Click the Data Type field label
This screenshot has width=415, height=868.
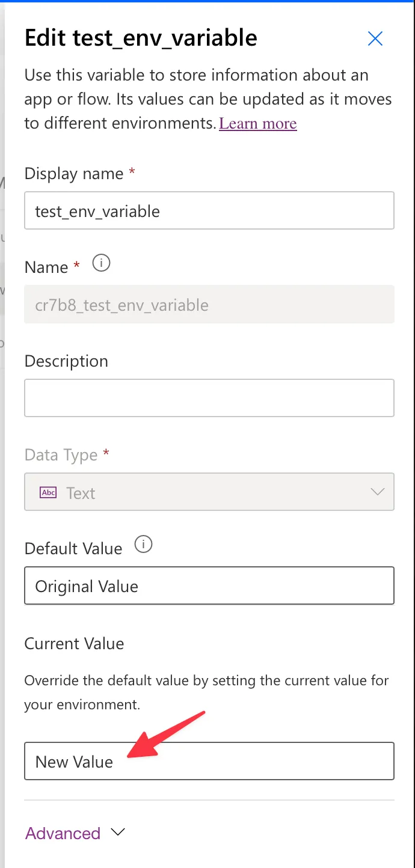(x=61, y=455)
